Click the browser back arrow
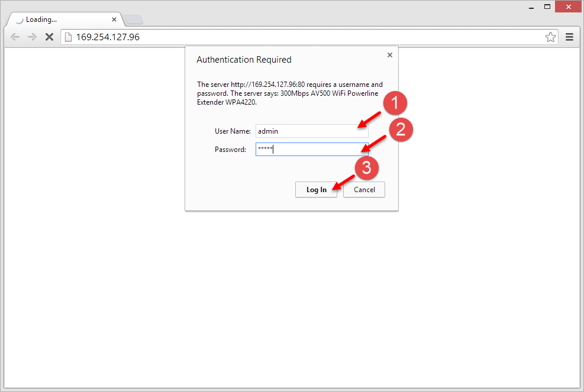584x392 pixels. coord(15,37)
